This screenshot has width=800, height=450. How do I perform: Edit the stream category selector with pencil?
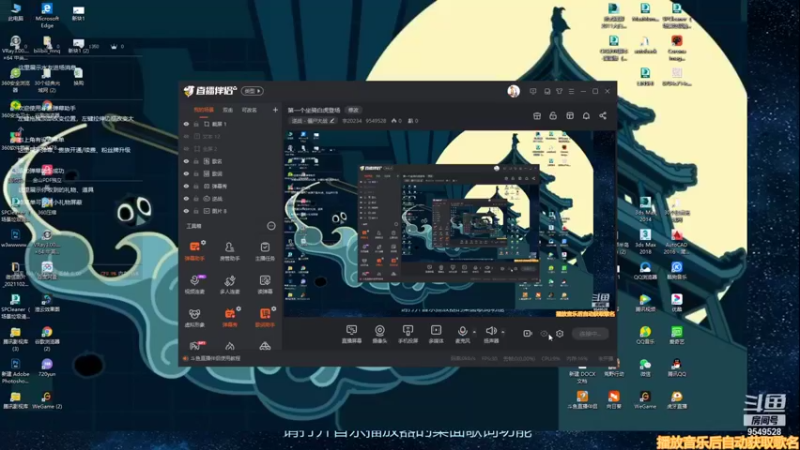click(313, 121)
